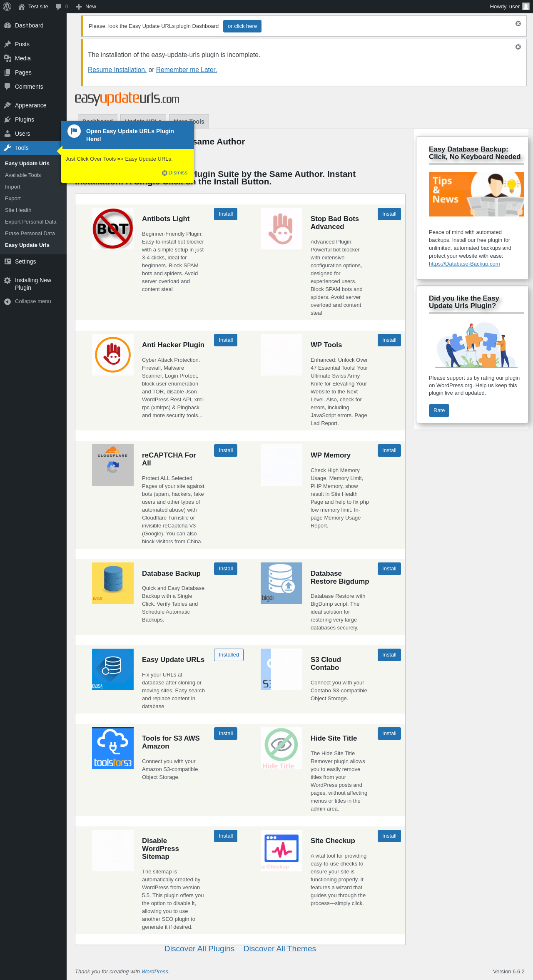The height and width of the screenshot is (980, 533).
Task: Install Stop Bad Bots Advanced
Action: [x=389, y=214]
